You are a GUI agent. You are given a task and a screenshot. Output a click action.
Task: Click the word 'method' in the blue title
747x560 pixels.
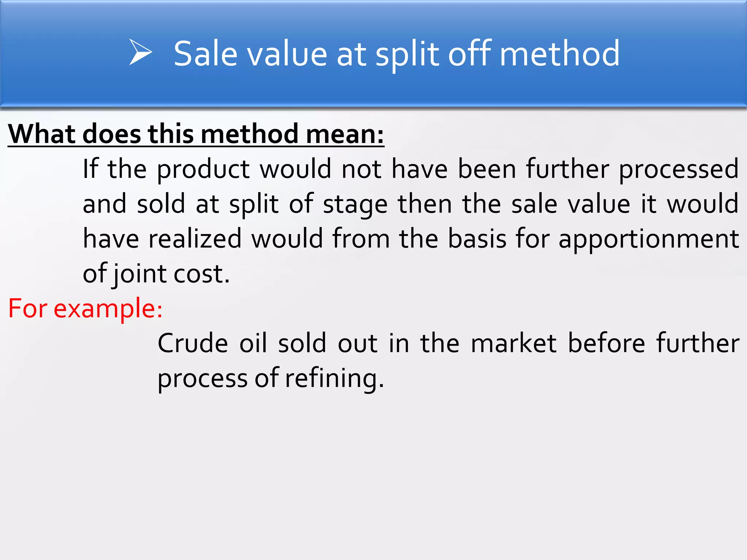tap(560, 53)
